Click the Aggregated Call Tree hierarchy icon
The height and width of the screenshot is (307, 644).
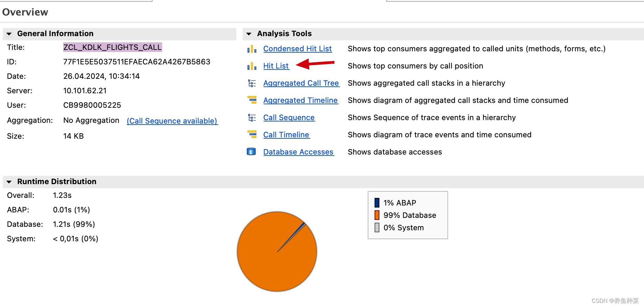click(x=252, y=83)
